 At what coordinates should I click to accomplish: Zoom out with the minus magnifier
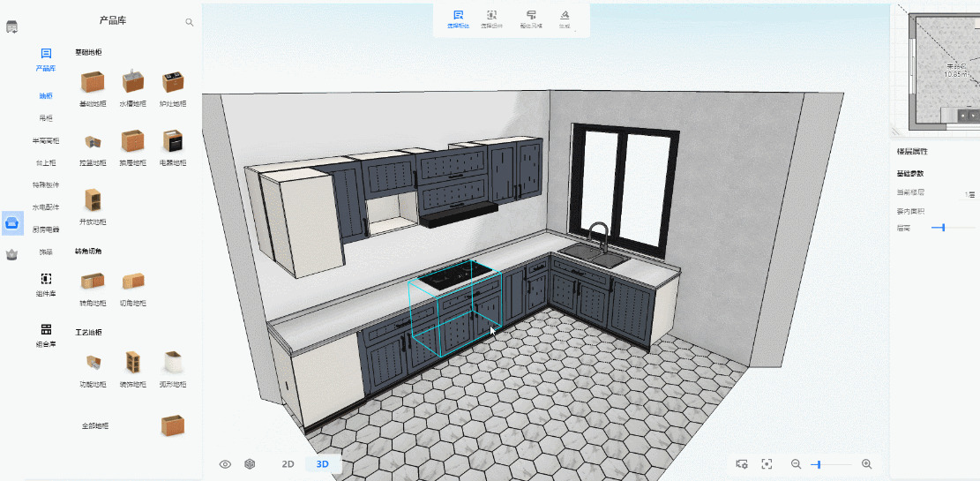[797, 464]
